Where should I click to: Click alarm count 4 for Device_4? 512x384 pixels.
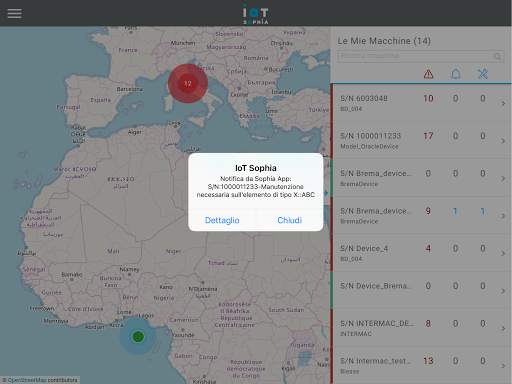click(x=428, y=248)
